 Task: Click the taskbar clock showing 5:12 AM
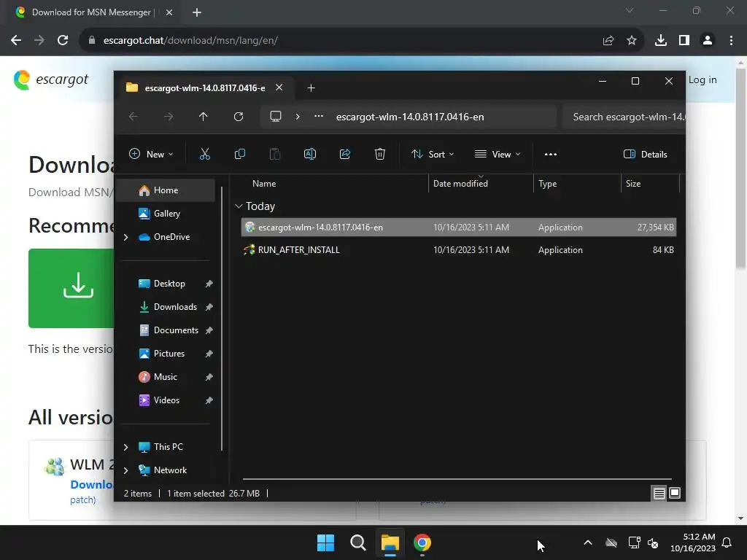693,542
